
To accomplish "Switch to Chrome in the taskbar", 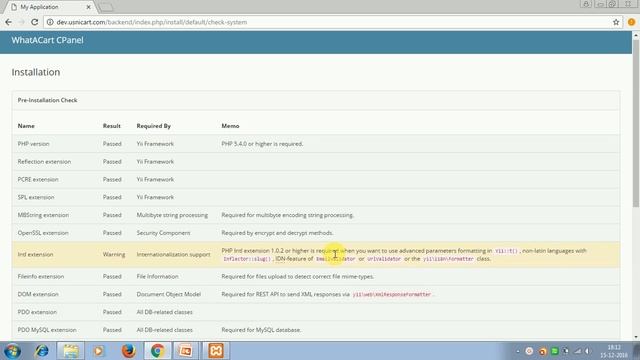I will [x=158, y=351].
